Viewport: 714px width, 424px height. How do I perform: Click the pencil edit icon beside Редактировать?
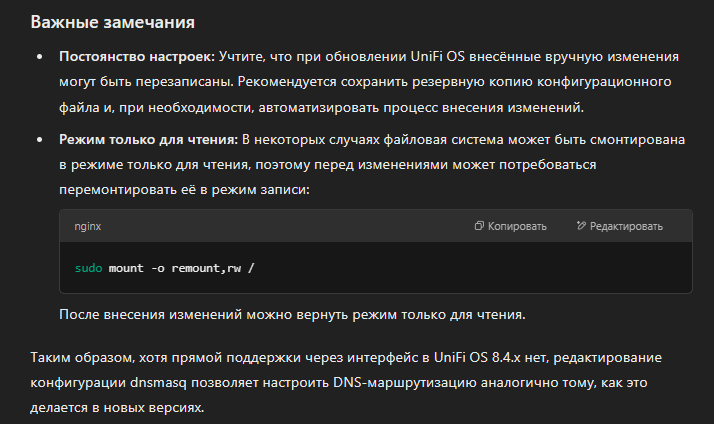[581, 225]
